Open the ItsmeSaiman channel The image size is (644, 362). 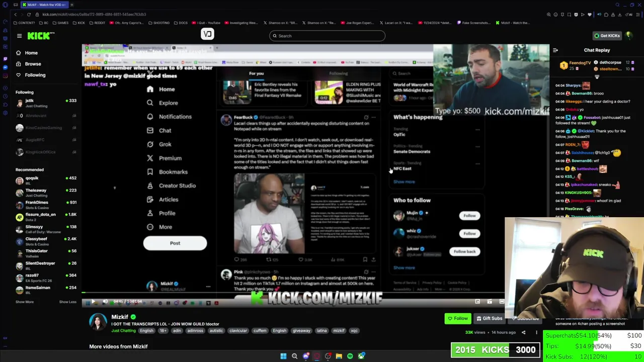pyautogui.click(x=46, y=290)
